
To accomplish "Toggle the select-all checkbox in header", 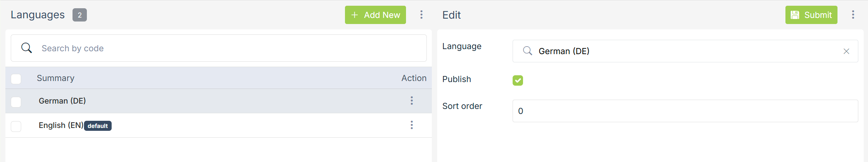I will [16, 78].
